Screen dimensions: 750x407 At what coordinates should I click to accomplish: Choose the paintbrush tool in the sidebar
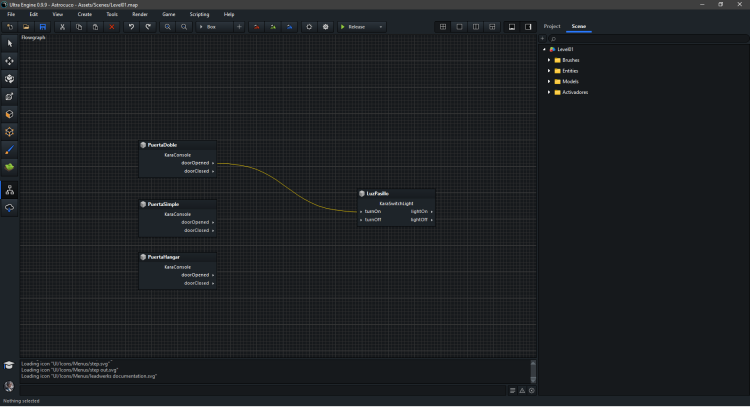[10, 148]
